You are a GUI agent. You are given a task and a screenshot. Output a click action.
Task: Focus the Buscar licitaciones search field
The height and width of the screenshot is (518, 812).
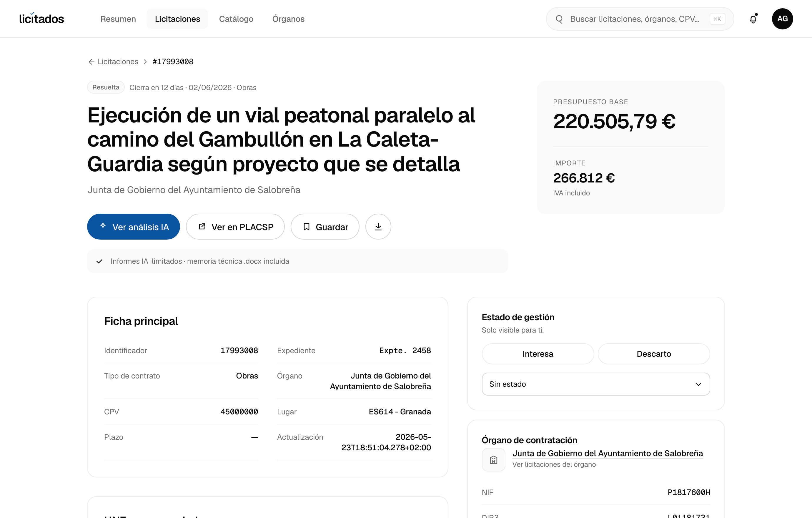(x=640, y=19)
